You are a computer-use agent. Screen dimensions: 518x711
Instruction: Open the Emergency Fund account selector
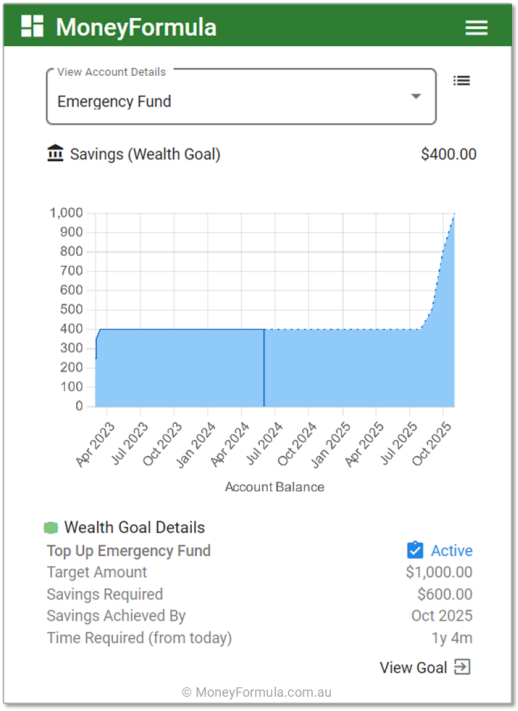[x=241, y=97]
